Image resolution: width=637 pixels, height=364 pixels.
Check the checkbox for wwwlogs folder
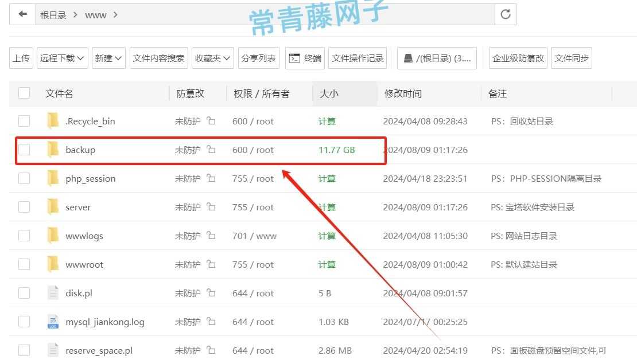point(24,236)
